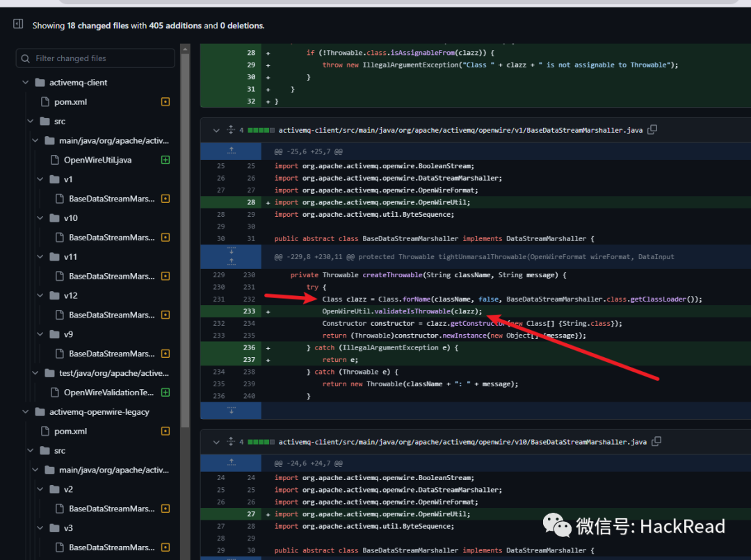The height and width of the screenshot is (560, 751).
Task: Click the added-file badge beside OpenWireUtil.java
Action: [165, 160]
